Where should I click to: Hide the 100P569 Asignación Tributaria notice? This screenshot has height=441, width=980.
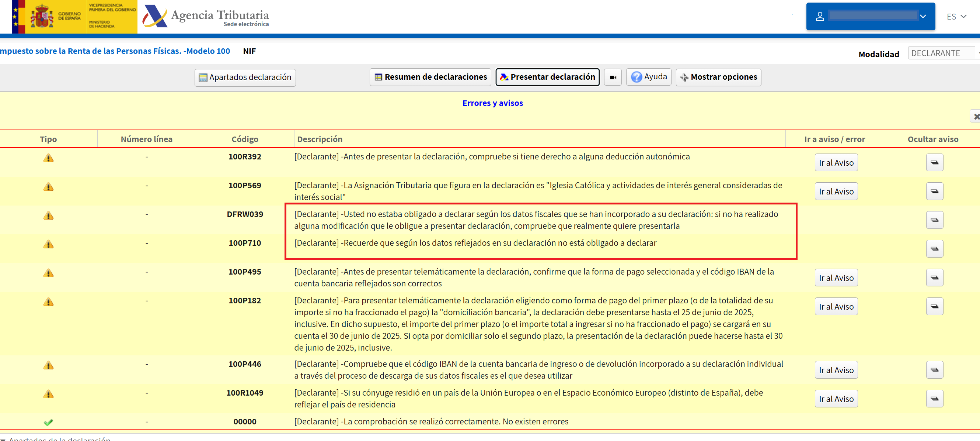[x=934, y=191]
